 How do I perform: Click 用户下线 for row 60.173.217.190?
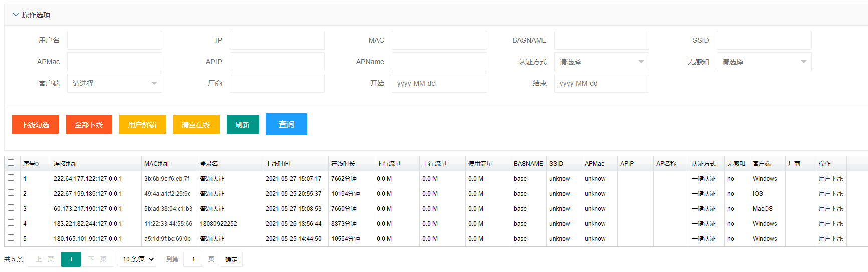point(830,209)
